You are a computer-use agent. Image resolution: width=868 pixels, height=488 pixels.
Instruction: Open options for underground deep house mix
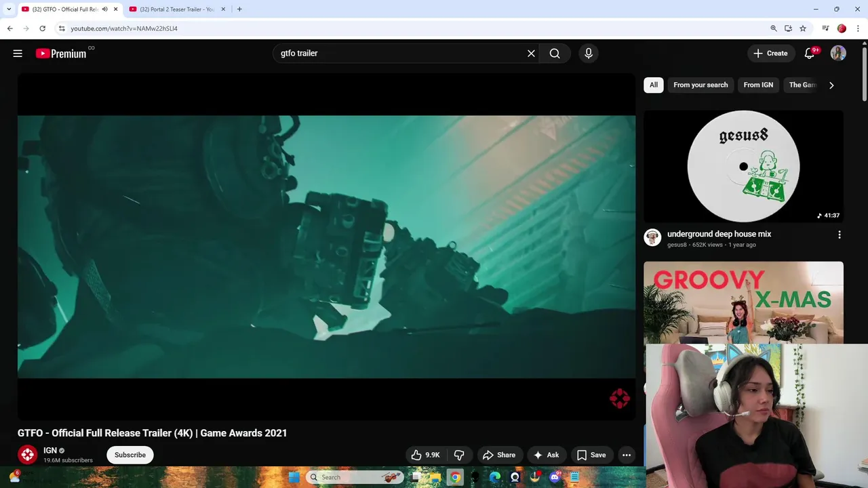(x=840, y=235)
